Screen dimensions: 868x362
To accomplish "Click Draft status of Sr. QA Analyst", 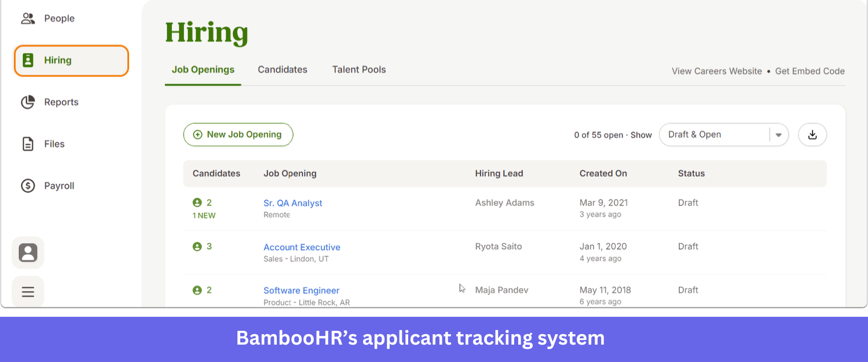I will pyautogui.click(x=688, y=203).
